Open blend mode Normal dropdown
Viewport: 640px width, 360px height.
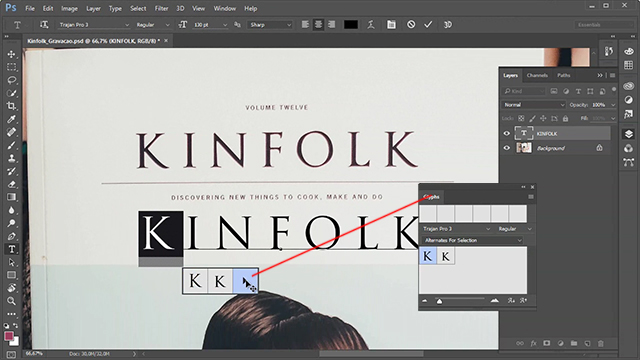[x=533, y=105]
